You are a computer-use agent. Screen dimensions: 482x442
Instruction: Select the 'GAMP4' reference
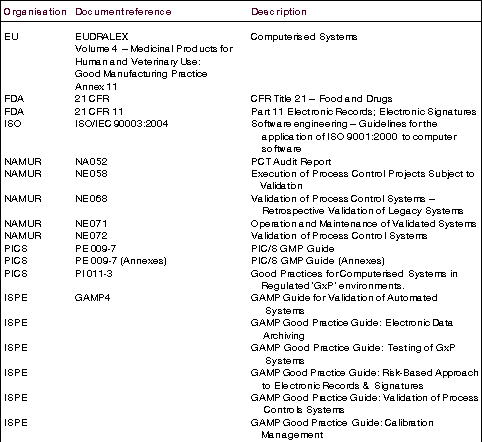point(92,298)
